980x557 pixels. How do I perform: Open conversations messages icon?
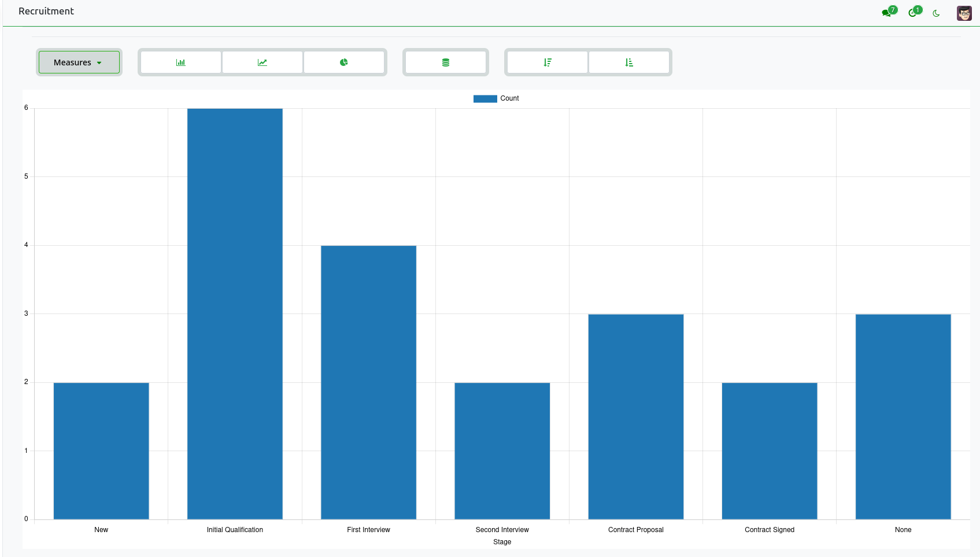pyautogui.click(x=889, y=12)
